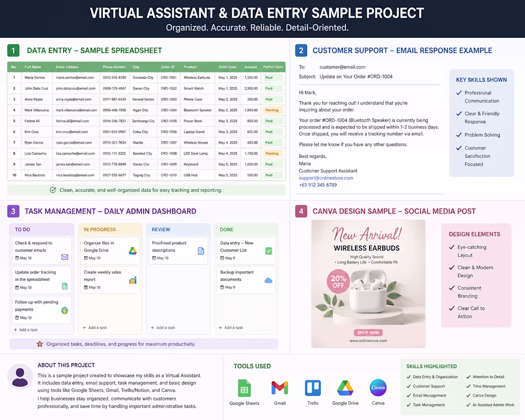Click the envelope icon on customer emails card
This screenshot has width=525, height=420.
[x=64, y=257]
